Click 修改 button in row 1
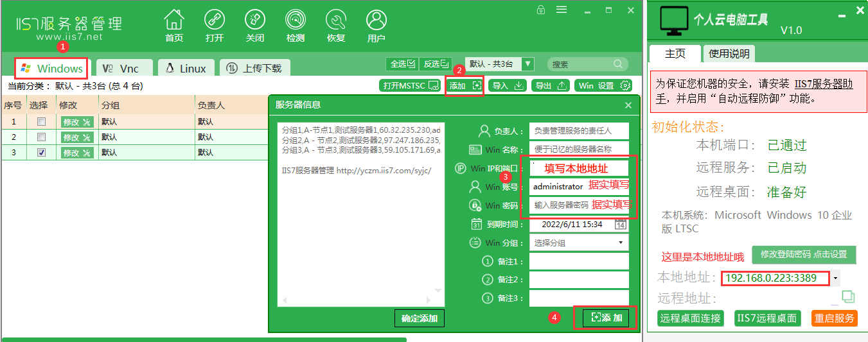This screenshot has height=342, width=868. pos(77,121)
